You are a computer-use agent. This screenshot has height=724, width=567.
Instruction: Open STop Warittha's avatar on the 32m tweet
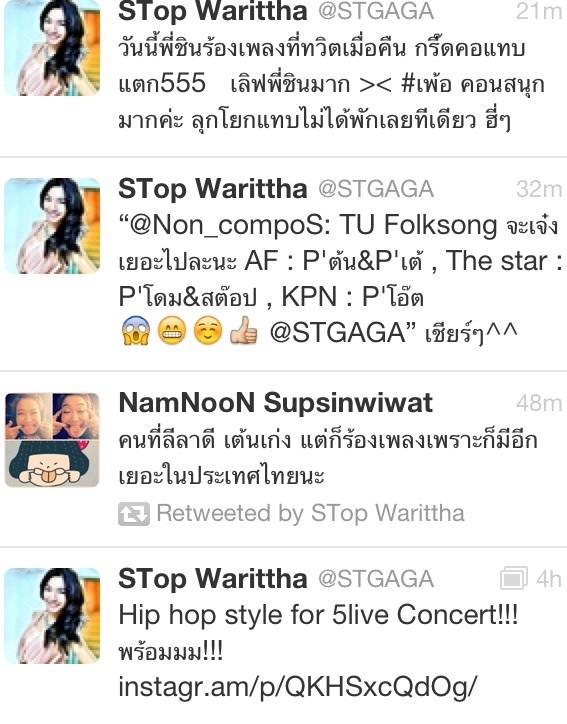pyautogui.click(x=52, y=226)
